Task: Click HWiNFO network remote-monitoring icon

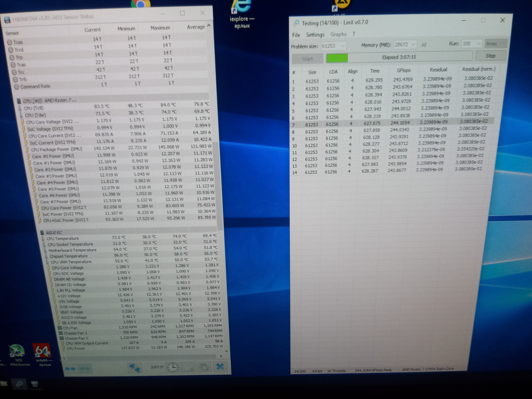Action: click(x=135, y=368)
